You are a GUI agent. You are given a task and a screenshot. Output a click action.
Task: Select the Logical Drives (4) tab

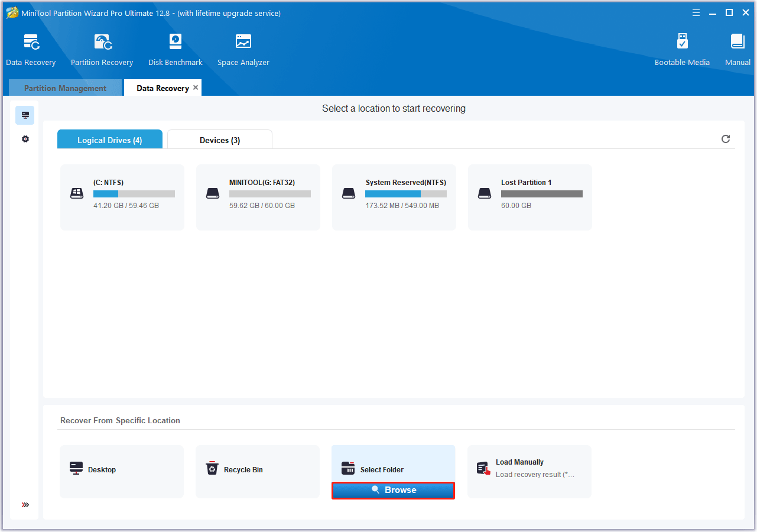tap(110, 140)
